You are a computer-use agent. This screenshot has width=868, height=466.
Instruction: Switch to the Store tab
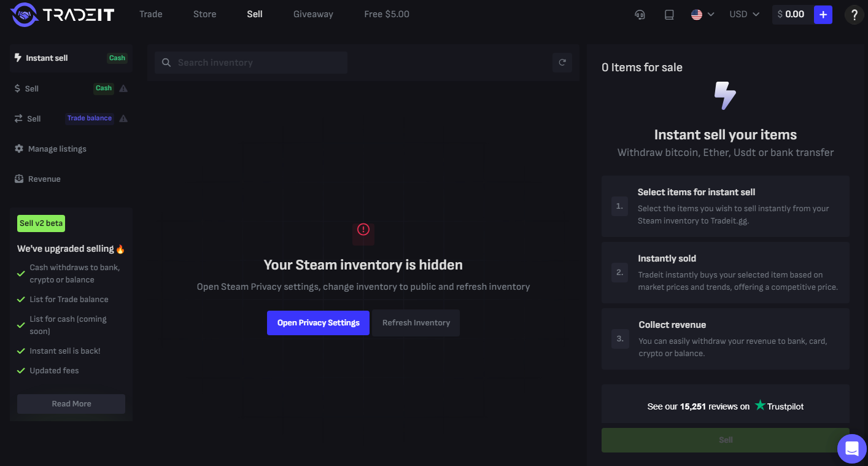(x=204, y=14)
